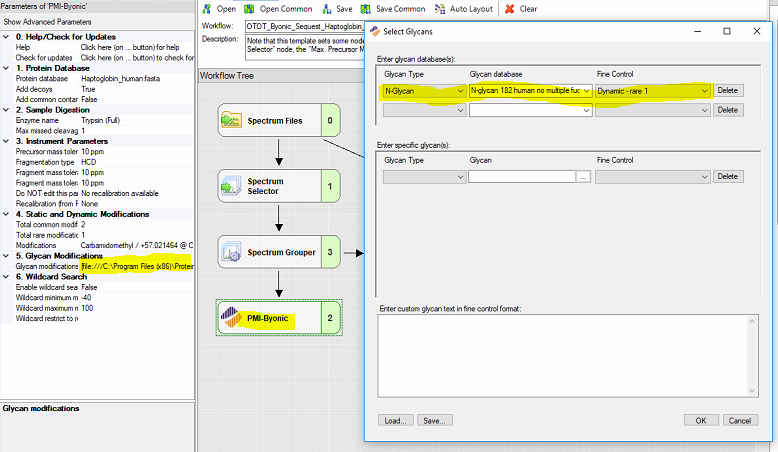Screen dimensions: 778x452
Task: Delete the N-Glycan database row
Action: click(x=728, y=91)
